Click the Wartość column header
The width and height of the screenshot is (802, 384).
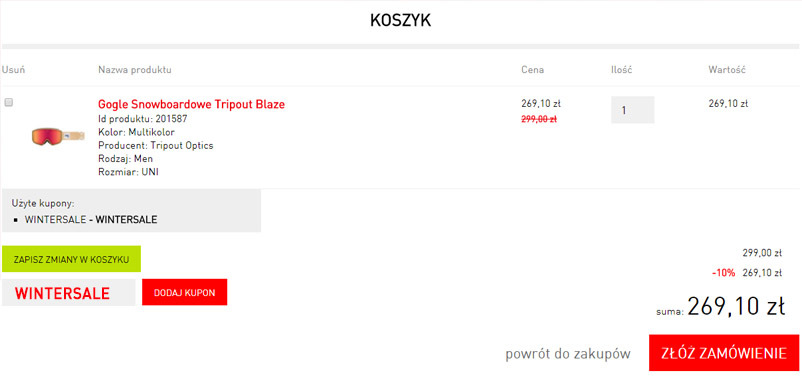coord(727,70)
